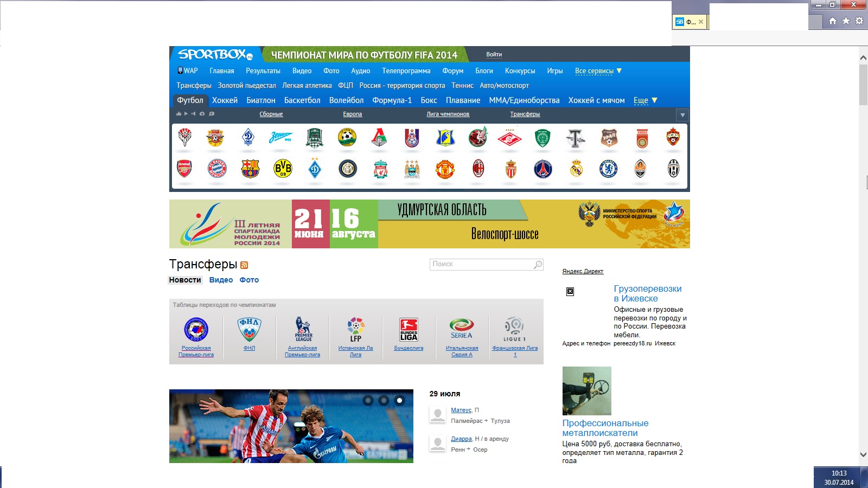Click into the Поиск search field
The image size is (868, 488).
(x=482, y=265)
